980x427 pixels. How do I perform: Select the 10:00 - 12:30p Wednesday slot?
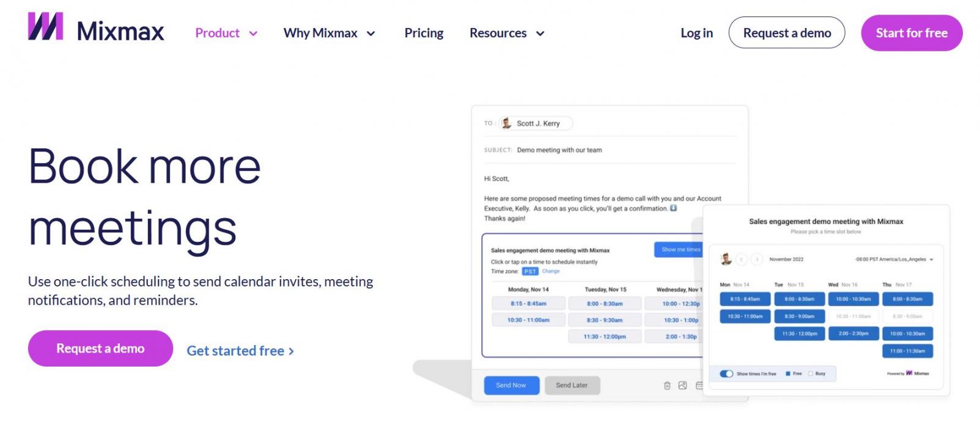[675, 304]
